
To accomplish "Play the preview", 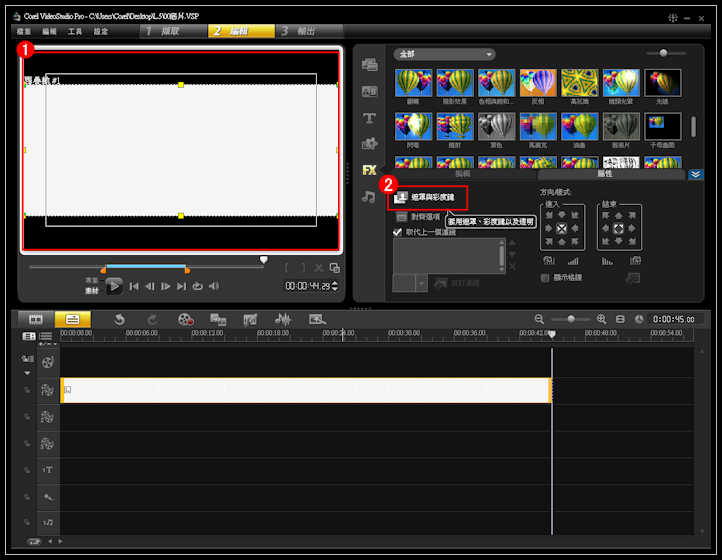I will [114, 286].
